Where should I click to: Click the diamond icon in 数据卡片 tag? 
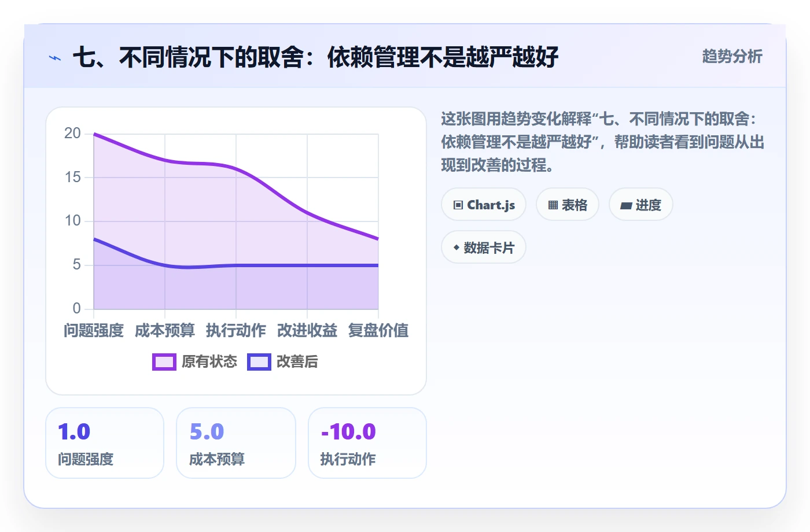click(456, 248)
